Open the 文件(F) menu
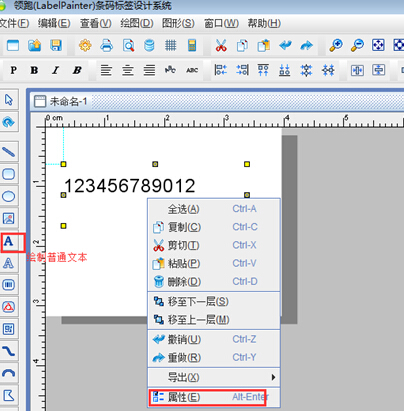 [14, 23]
